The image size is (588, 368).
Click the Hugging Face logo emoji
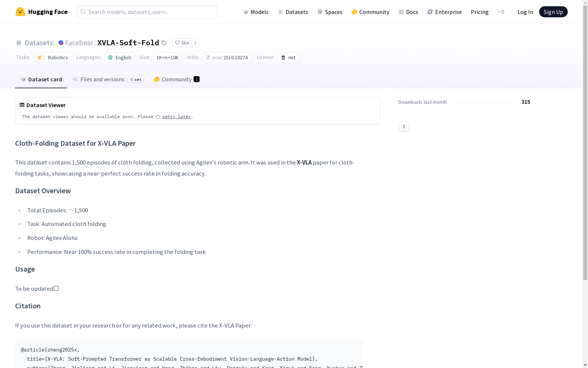coord(20,12)
